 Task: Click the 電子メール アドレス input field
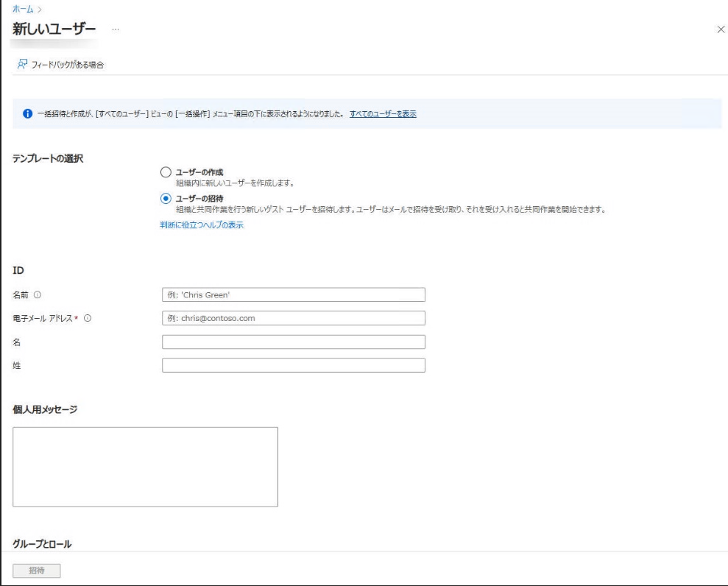click(293, 319)
